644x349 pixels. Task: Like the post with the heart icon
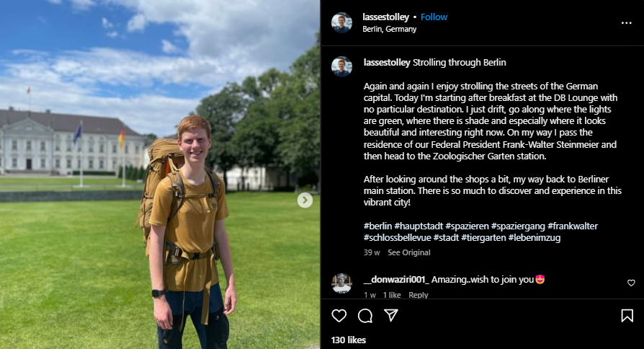click(339, 316)
